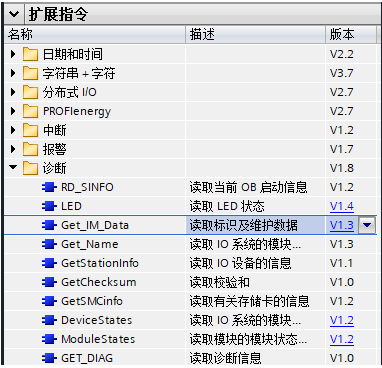Expand the 日期和时间 folder arrow

tap(13, 54)
